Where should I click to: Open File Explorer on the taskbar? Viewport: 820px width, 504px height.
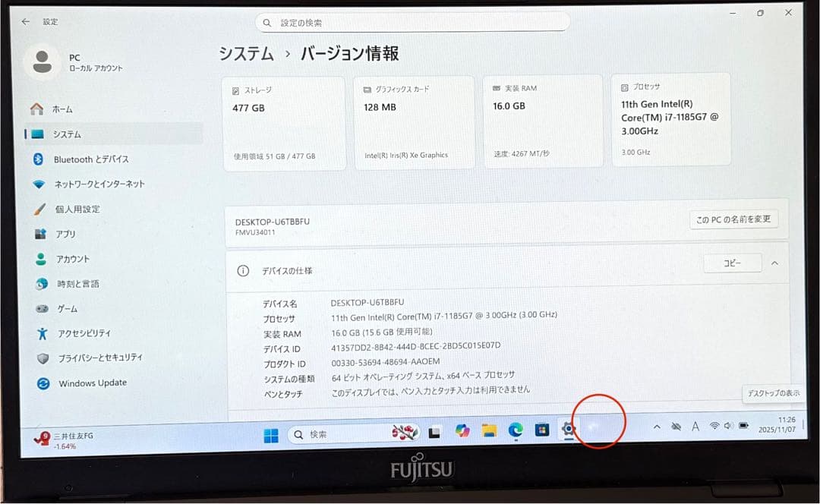pos(489,430)
